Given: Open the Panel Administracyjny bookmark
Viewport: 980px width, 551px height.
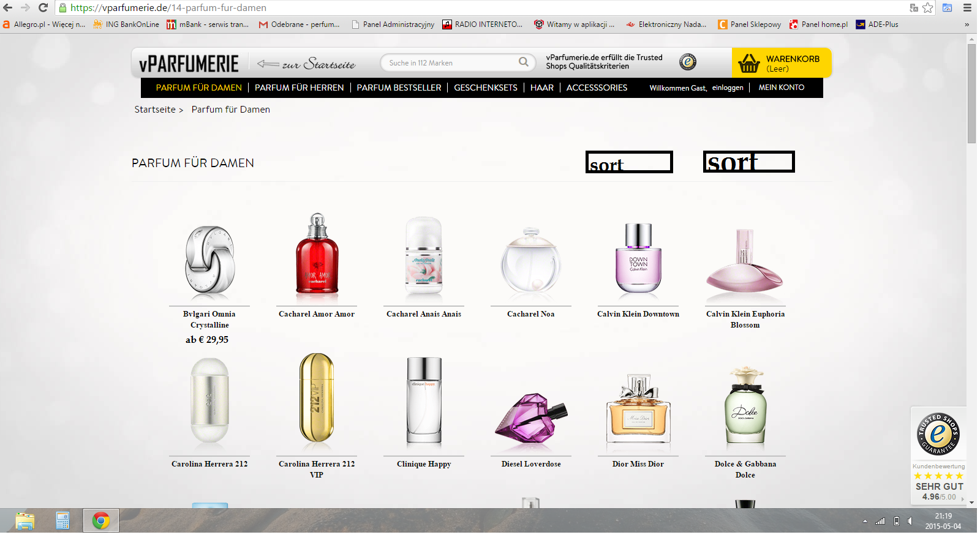Looking at the screenshot, I should click(x=393, y=24).
